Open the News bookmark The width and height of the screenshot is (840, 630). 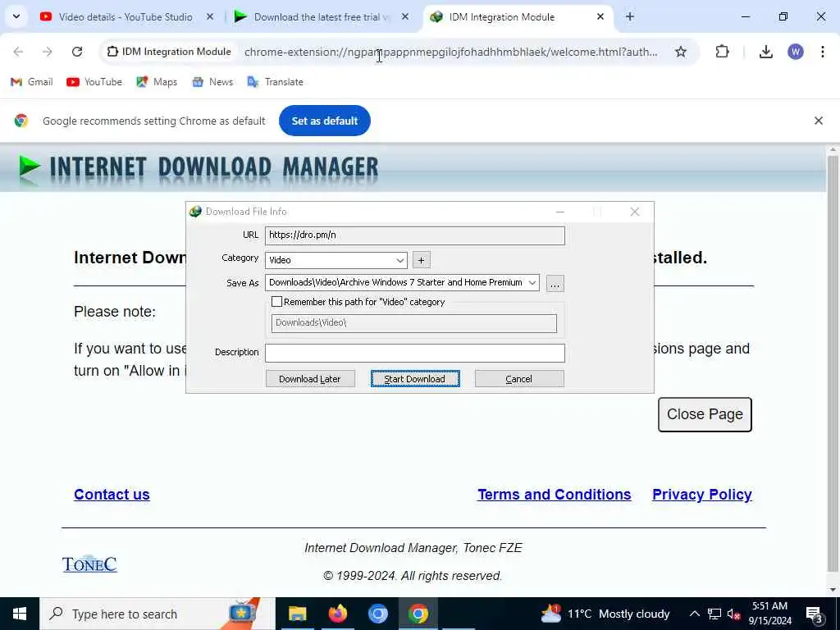[x=212, y=82]
